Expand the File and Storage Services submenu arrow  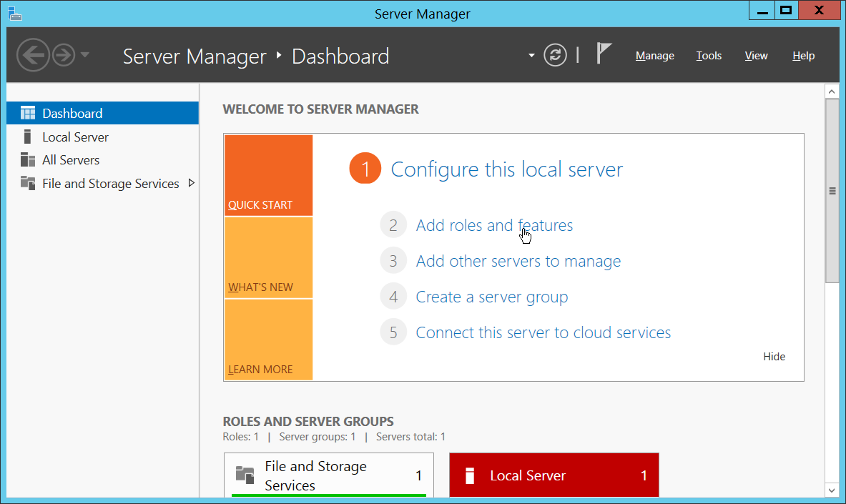[191, 183]
